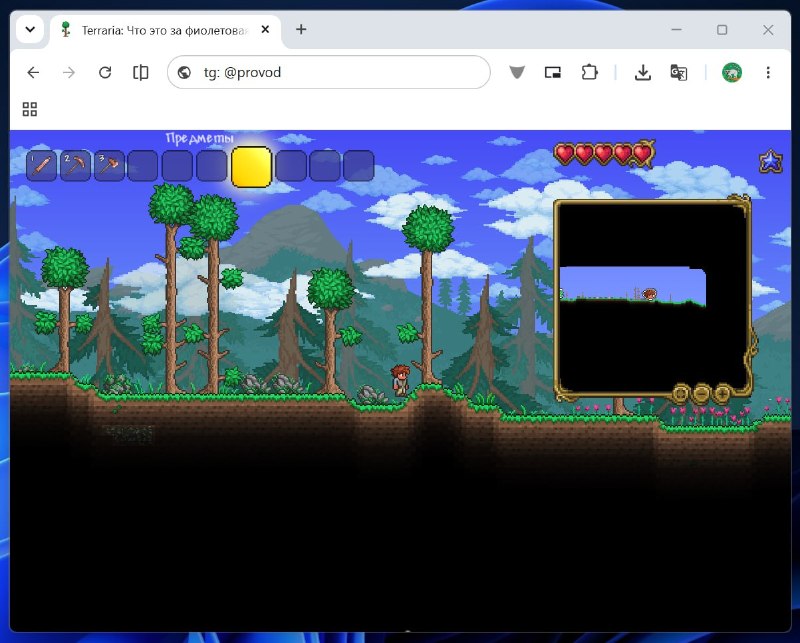Close the Terraria tab

[x=265, y=30]
